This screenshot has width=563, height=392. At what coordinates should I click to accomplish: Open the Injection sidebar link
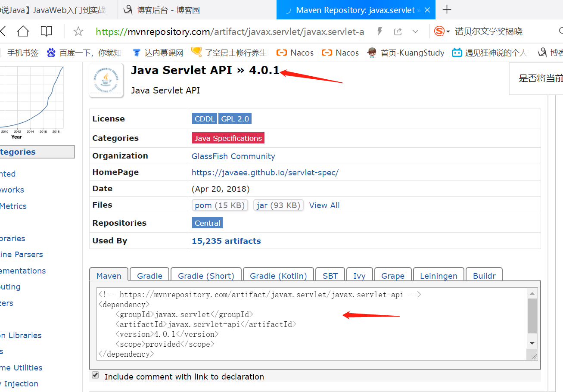coord(19,384)
